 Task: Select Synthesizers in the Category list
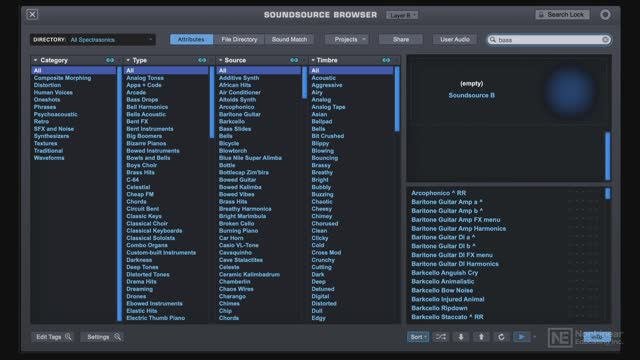[51, 136]
